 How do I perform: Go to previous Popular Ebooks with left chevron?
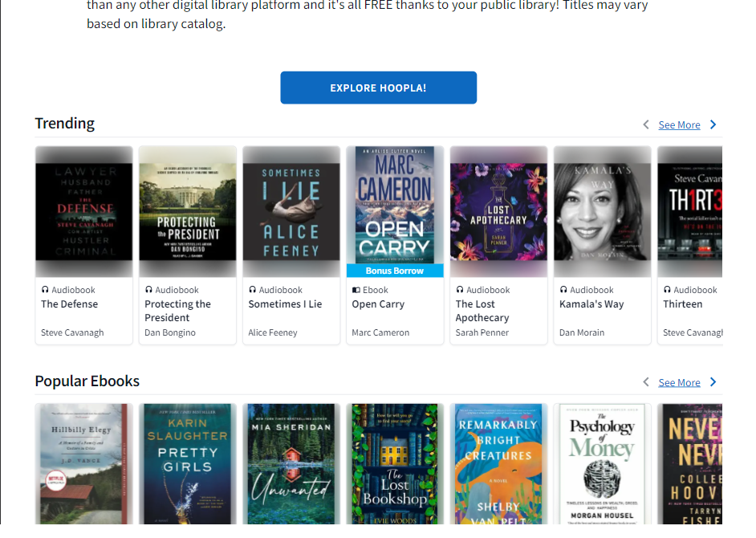(646, 382)
